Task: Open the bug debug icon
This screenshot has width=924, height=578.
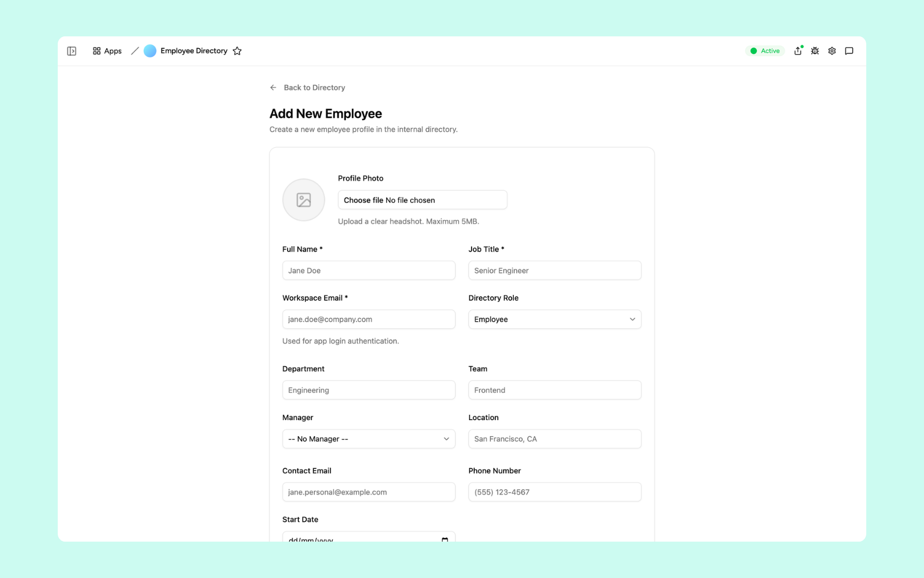Action: click(x=815, y=51)
